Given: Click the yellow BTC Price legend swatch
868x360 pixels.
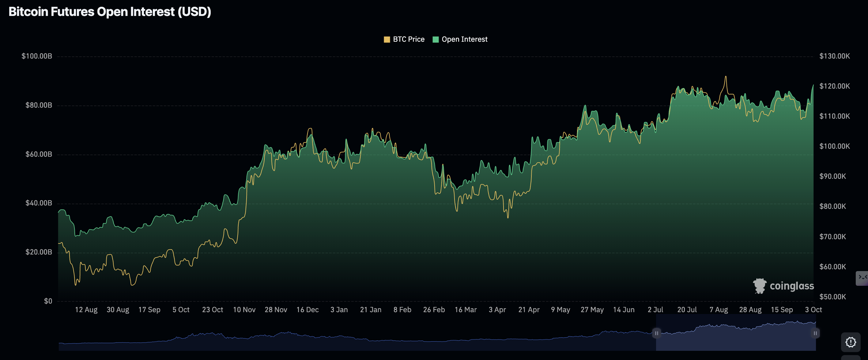Looking at the screenshot, I should 387,40.
